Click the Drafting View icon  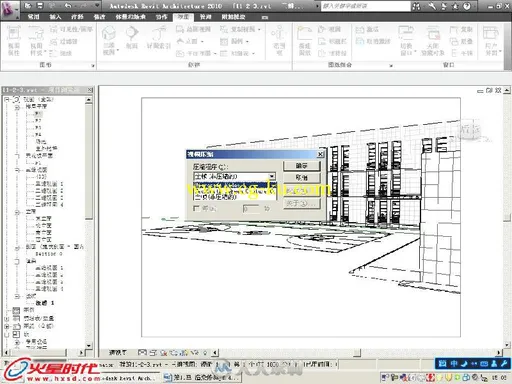(x=180, y=29)
